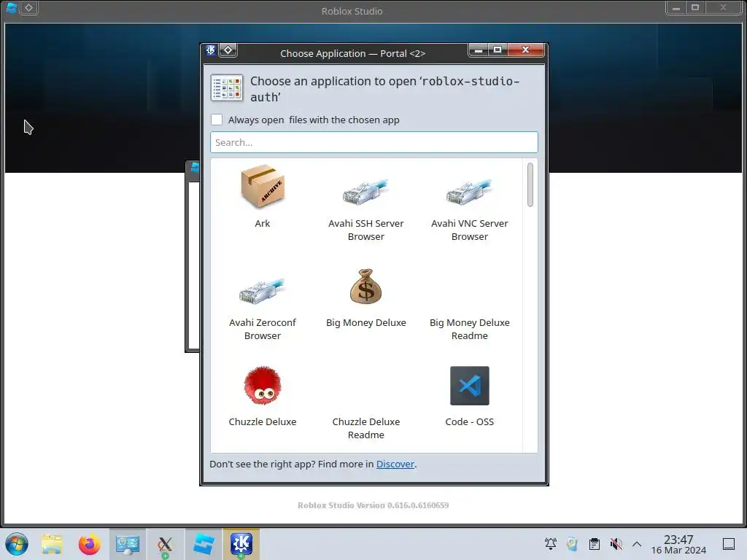The image size is (747, 560).
Task: Toggle the Roblox Studio window pin icon
Action: (x=29, y=7)
